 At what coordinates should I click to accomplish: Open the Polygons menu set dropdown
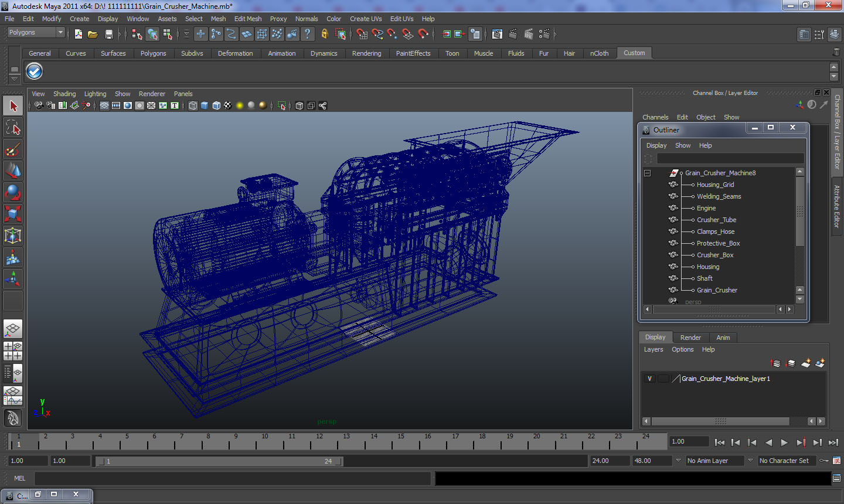35,33
